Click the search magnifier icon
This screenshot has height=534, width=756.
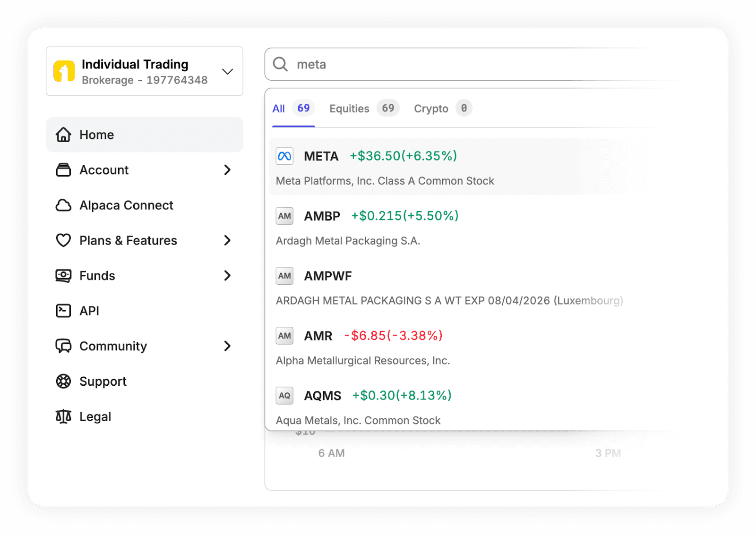pyautogui.click(x=280, y=64)
